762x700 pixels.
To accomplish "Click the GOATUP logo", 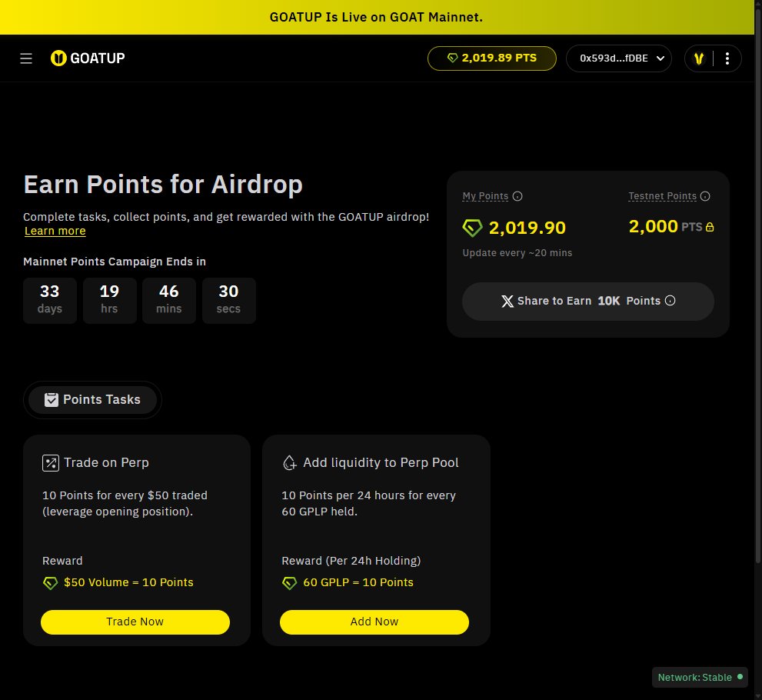I will (x=88, y=58).
